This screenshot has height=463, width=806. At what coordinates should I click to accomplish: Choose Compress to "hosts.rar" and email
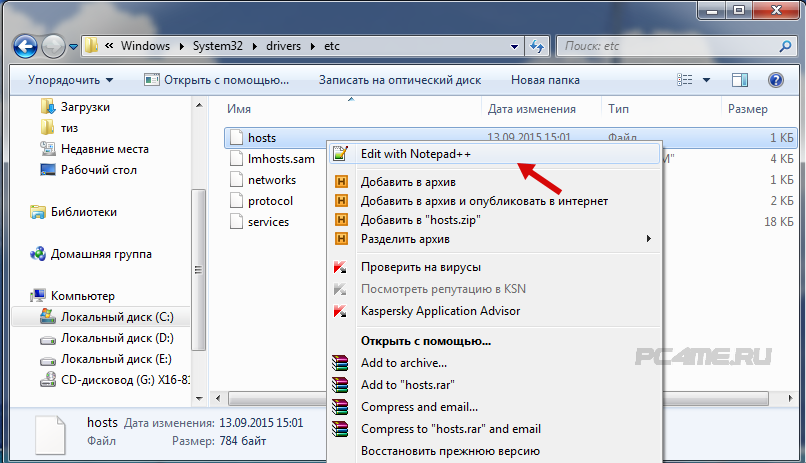click(x=450, y=429)
